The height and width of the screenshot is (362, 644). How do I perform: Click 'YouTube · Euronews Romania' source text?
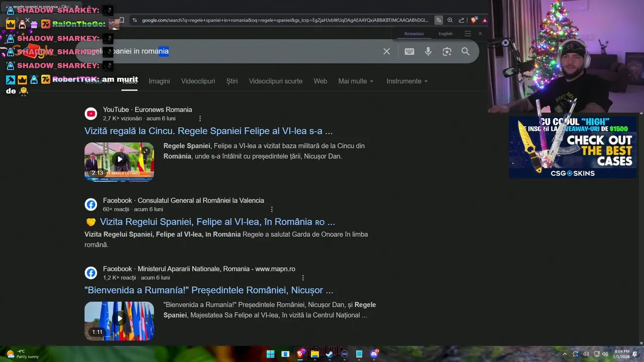[147, 110]
